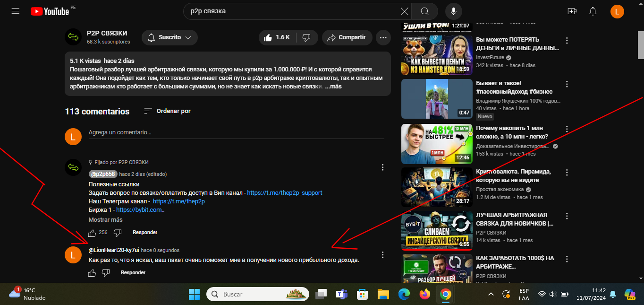This screenshot has width=644, height=305.
Task: Open the YouTube guide hamburger menu
Action: coord(16,11)
